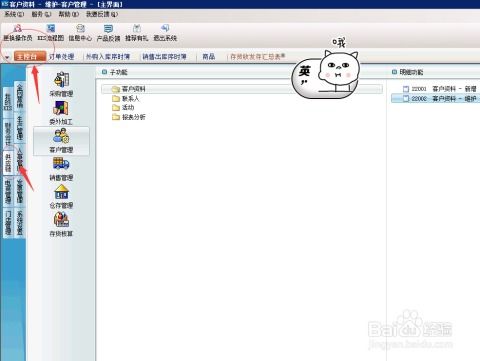Screen dimensions: 480x361
Task: Open 22002 客户资料 - 维护 item
Action: pyautogui.click(x=436, y=99)
